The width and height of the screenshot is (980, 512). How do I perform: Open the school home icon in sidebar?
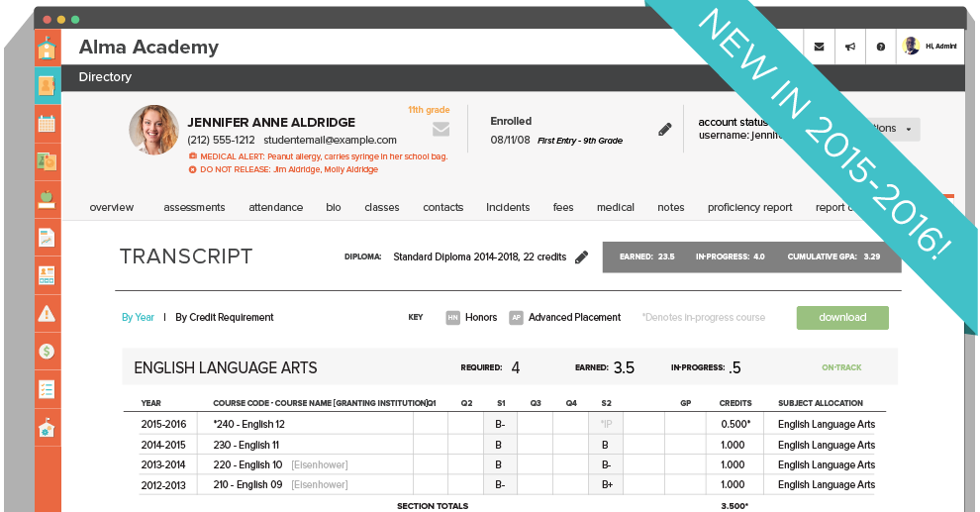(47, 49)
